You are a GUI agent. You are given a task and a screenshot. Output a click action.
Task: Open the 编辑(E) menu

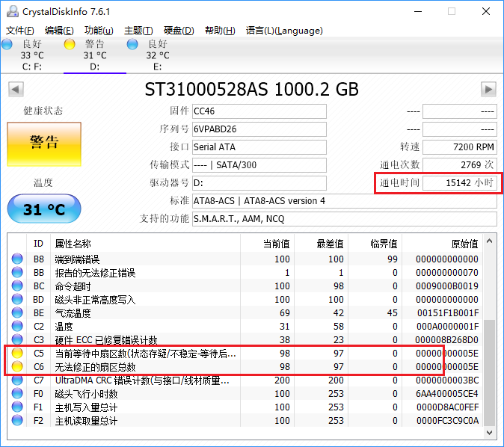pyautogui.click(x=59, y=31)
